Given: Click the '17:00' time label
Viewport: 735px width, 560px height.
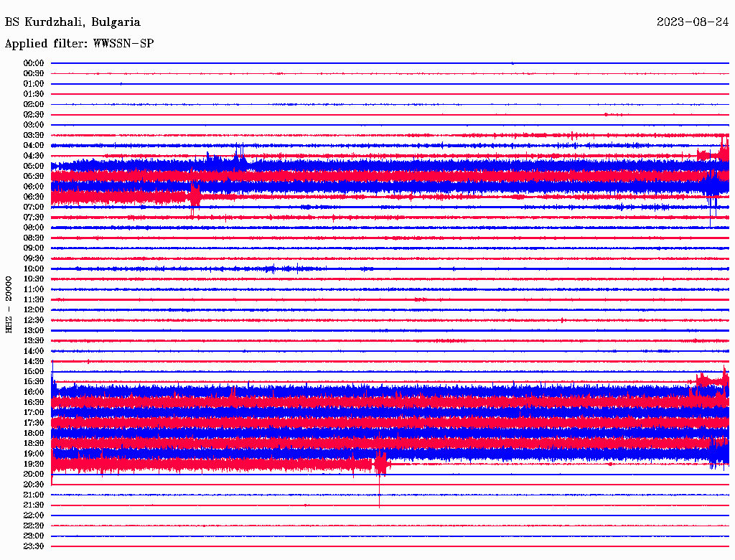Looking at the screenshot, I should point(34,413).
